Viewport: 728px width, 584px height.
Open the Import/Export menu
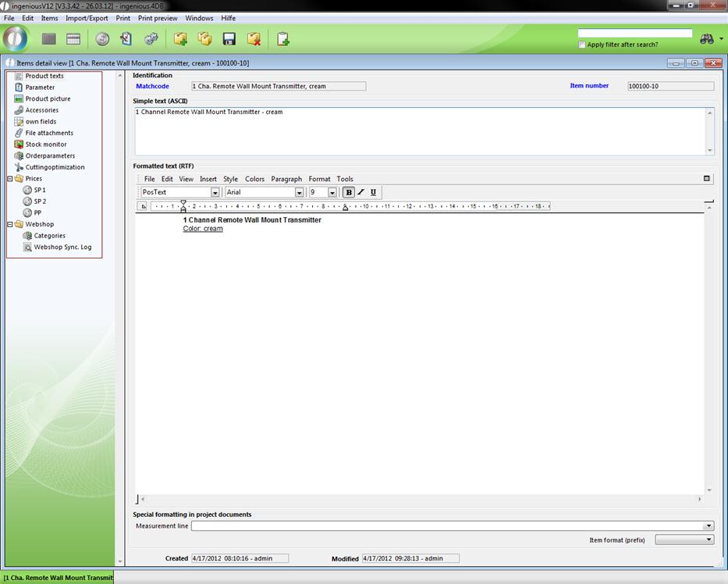pyautogui.click(x=87, y=18)
